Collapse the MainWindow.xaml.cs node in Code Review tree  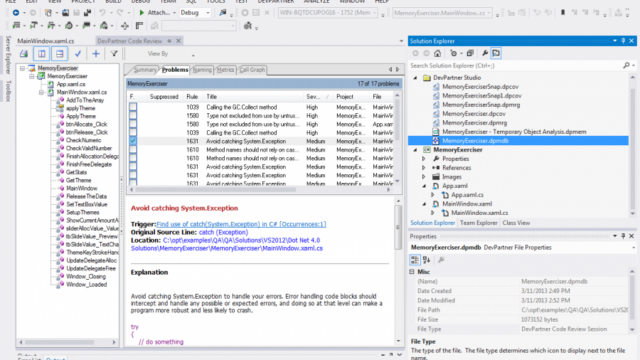coord(41,92)
